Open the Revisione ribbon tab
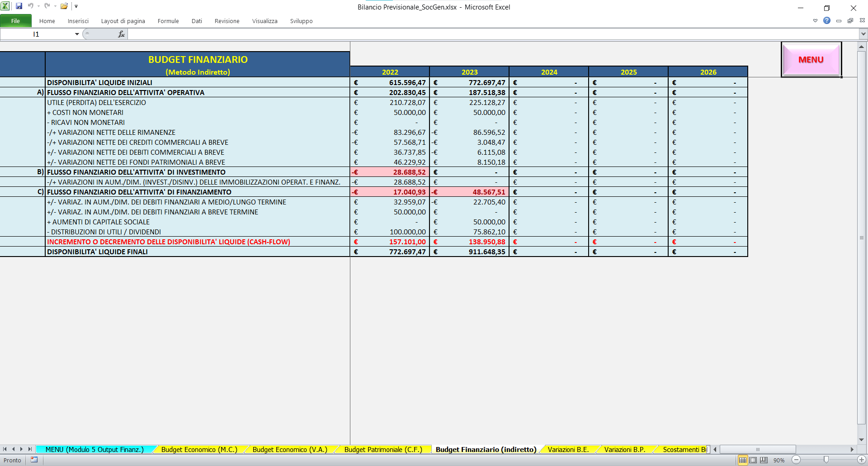The image size is (868, 466). tap(227, 21)
